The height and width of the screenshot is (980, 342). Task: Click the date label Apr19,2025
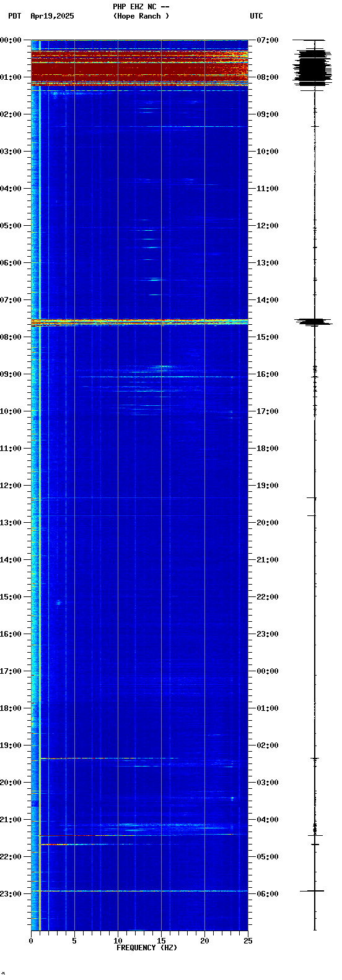click(52, 16)
